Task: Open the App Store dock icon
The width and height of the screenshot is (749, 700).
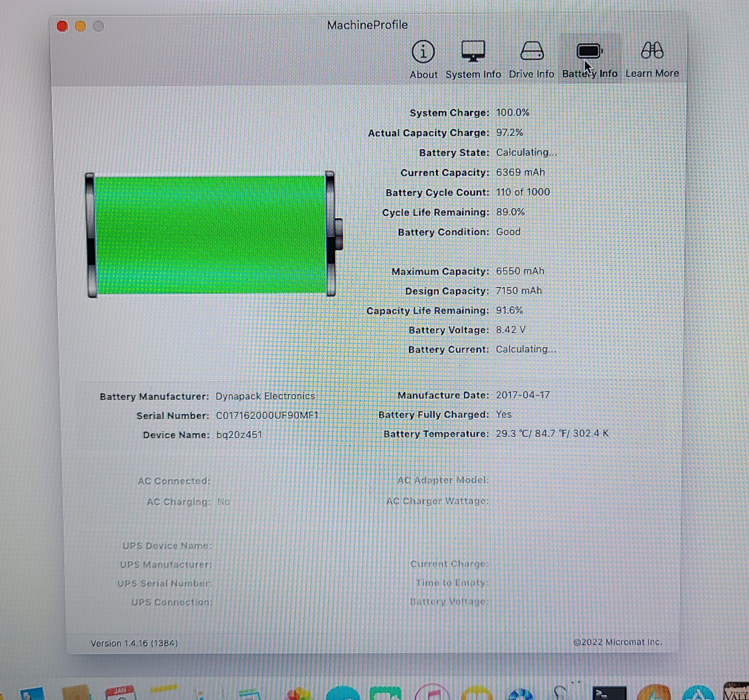Action: click(698, 694)
